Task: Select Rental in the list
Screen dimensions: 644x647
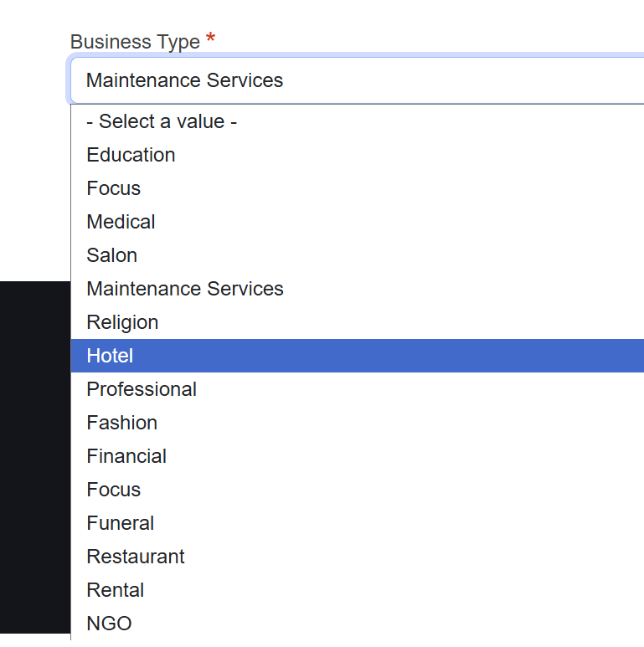Action: 115,590
